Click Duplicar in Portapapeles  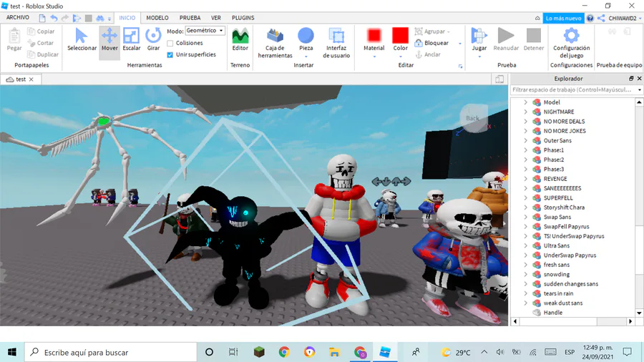pyautogui.click(x=43, y=54)
